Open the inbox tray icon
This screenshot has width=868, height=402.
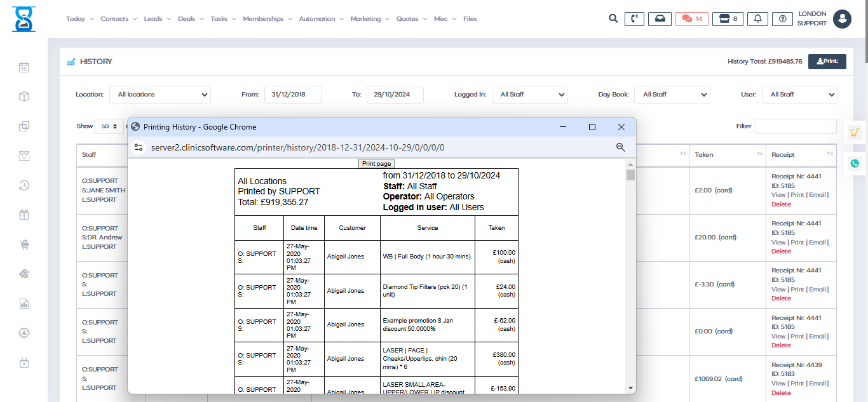tap(660, 19)
